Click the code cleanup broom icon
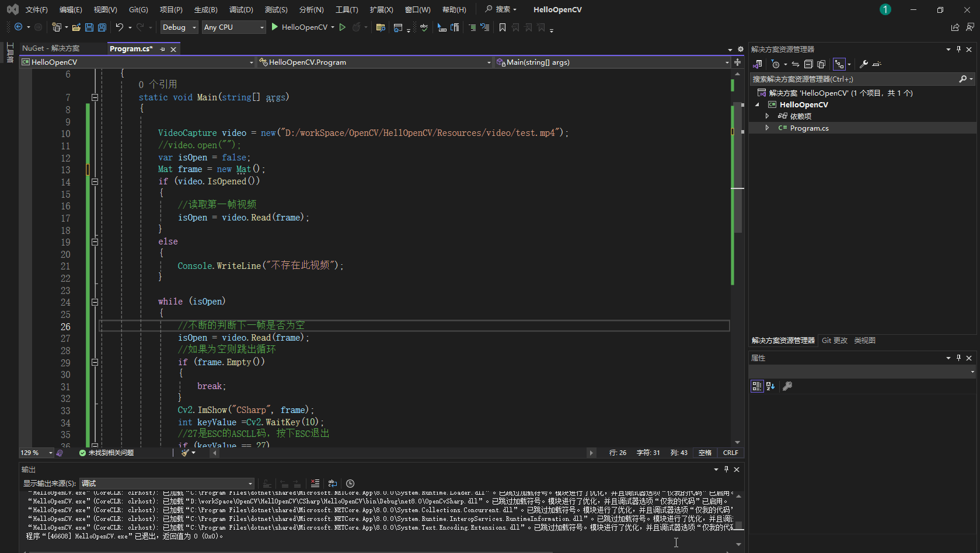 (x=185, y=453)
